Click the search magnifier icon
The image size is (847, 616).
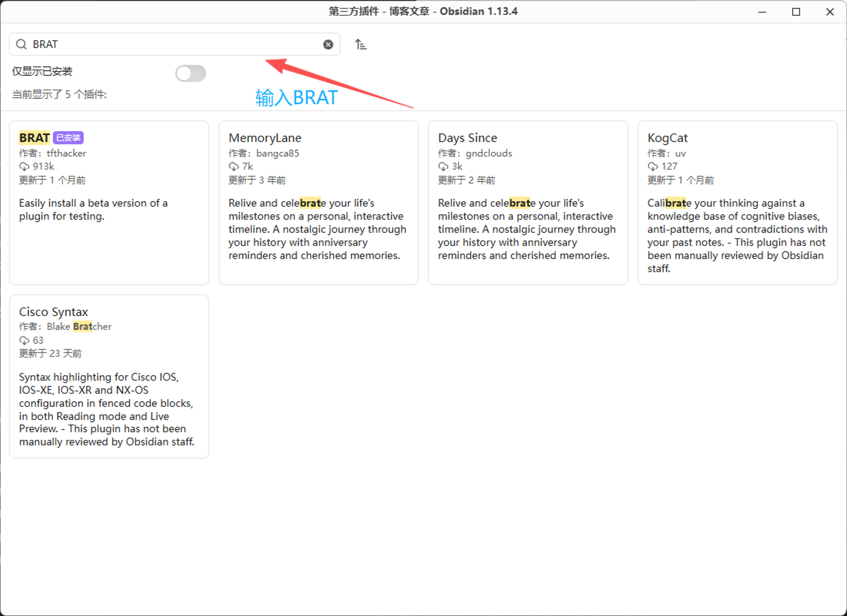tap(21, 44)
